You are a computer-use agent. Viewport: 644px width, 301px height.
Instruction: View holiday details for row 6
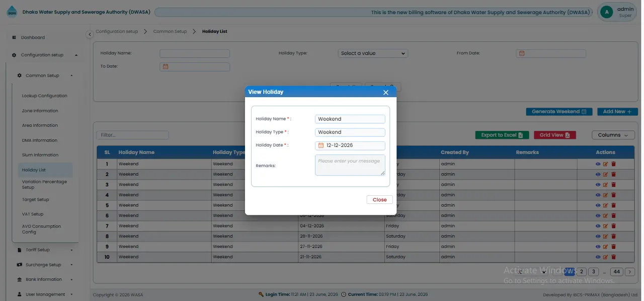[x=598, y=215]
